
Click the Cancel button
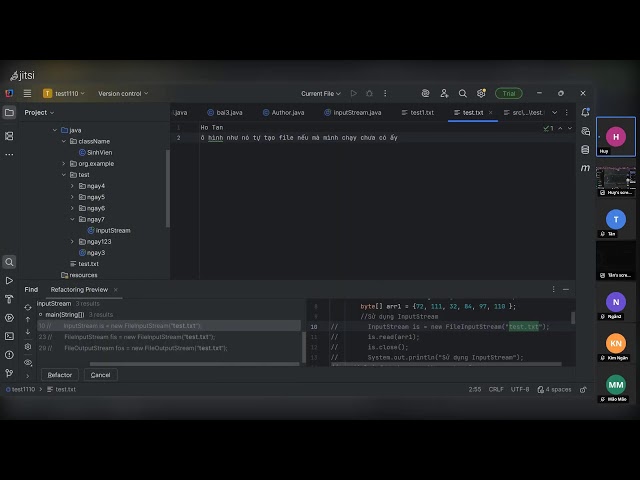[x=100, y=375]
